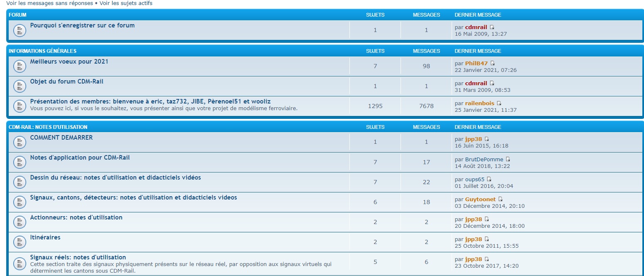Open Actionneurs: notes d'utilisation forum
The image size is (644, 276).
(76, 217)
